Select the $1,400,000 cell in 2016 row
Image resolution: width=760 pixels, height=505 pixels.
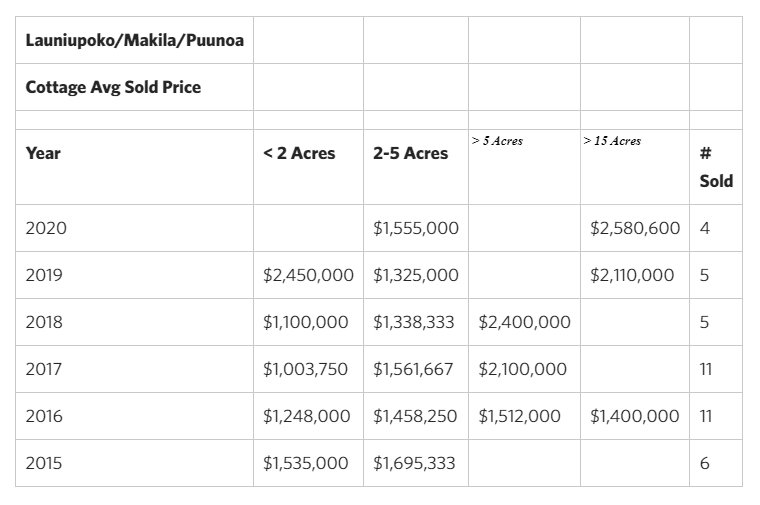(635, 416)
